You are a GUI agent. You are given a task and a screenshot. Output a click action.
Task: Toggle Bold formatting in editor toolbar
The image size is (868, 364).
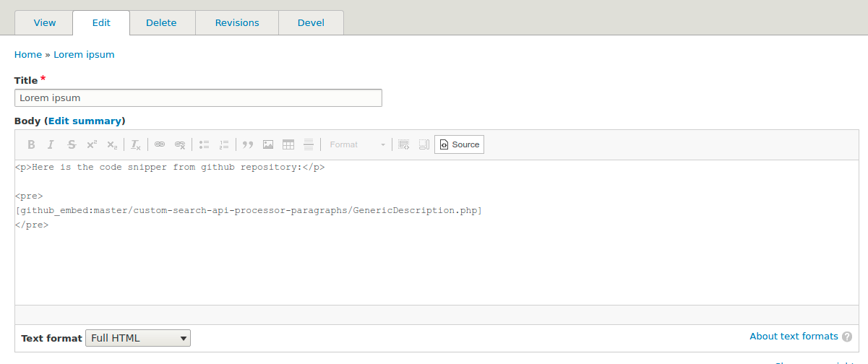click(31, 144)
